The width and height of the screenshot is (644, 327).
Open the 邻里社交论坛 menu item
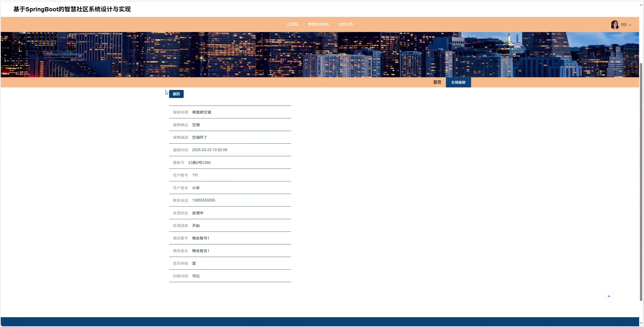(318, 24)
